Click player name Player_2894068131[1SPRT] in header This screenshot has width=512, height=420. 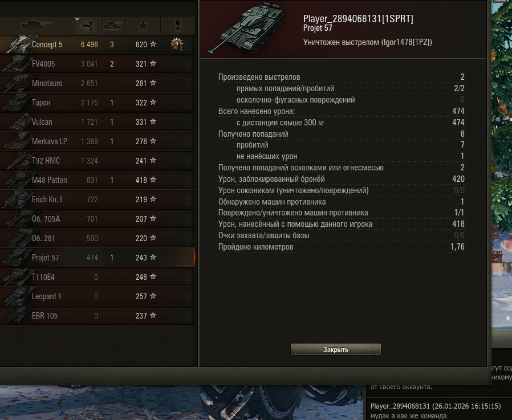[x=358, y=19]
